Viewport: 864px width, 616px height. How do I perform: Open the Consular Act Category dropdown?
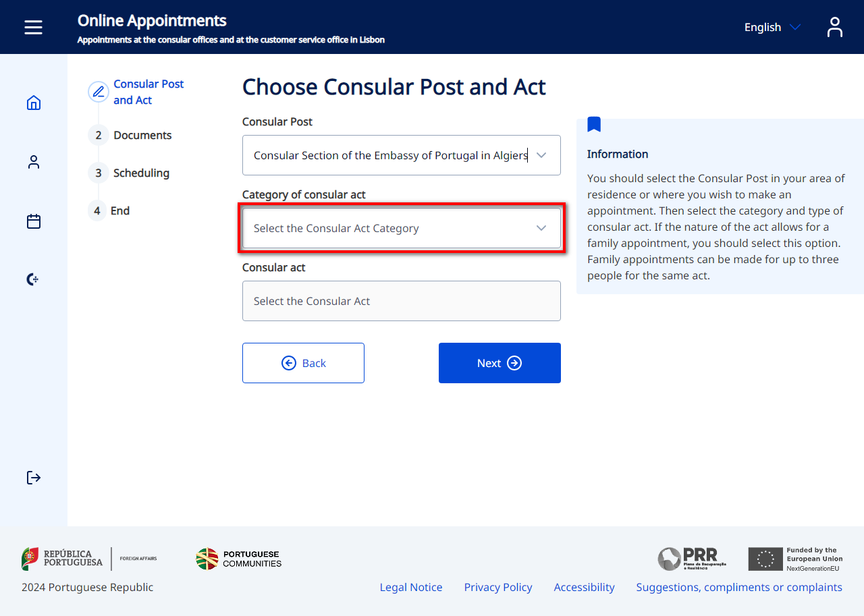(x=401, y=228)
